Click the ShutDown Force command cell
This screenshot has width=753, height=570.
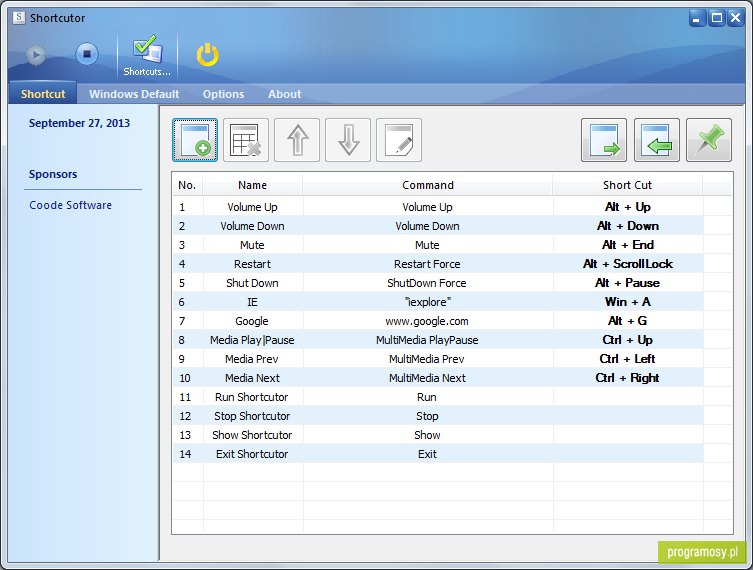coord(427,283)
